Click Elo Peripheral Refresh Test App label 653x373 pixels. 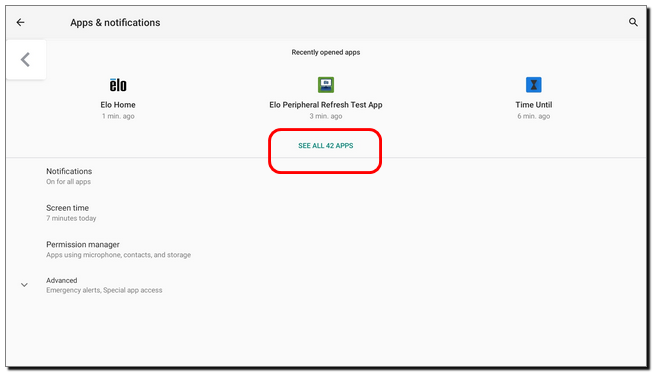coord(326,105)
